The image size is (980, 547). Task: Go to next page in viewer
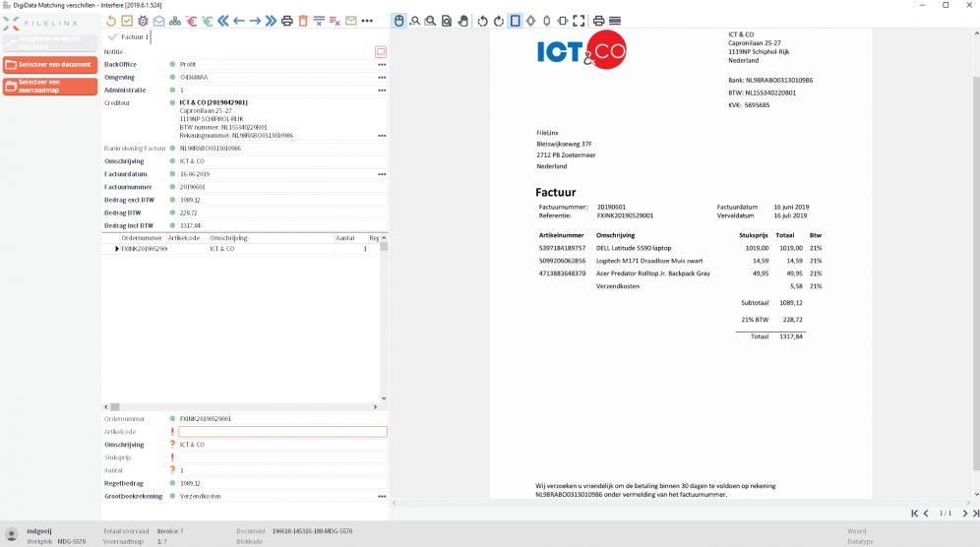pos(965,514)
